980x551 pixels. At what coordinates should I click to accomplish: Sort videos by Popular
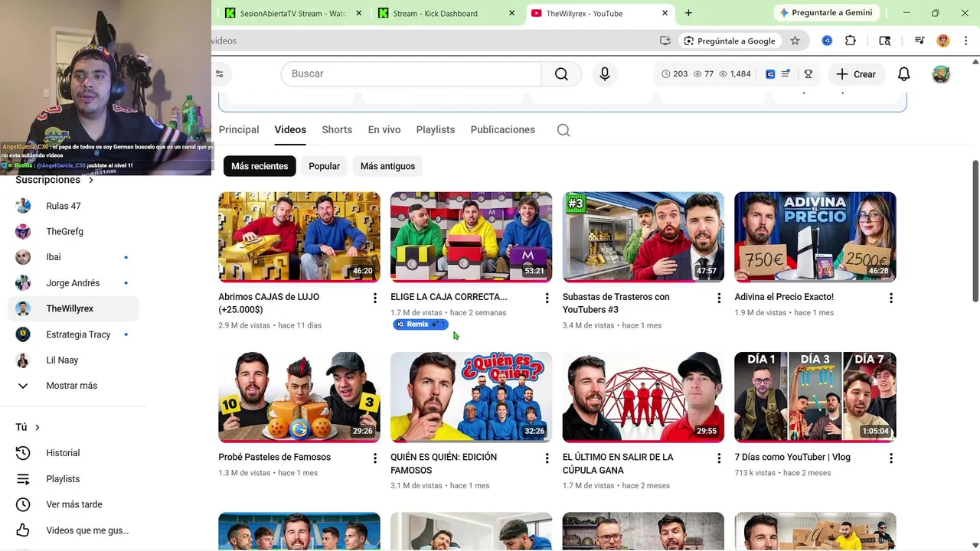tap(324, 166)
